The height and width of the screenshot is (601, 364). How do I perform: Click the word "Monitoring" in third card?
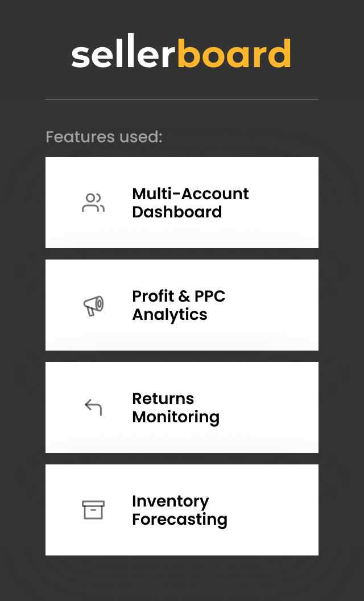(176, 417)
